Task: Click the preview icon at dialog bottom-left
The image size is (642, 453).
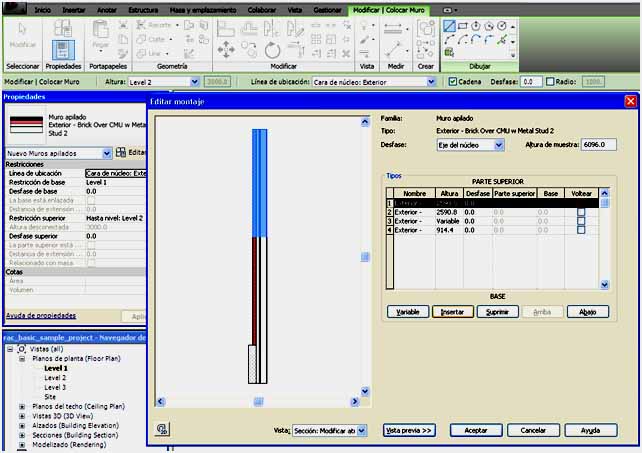Action: pos(163,428)
